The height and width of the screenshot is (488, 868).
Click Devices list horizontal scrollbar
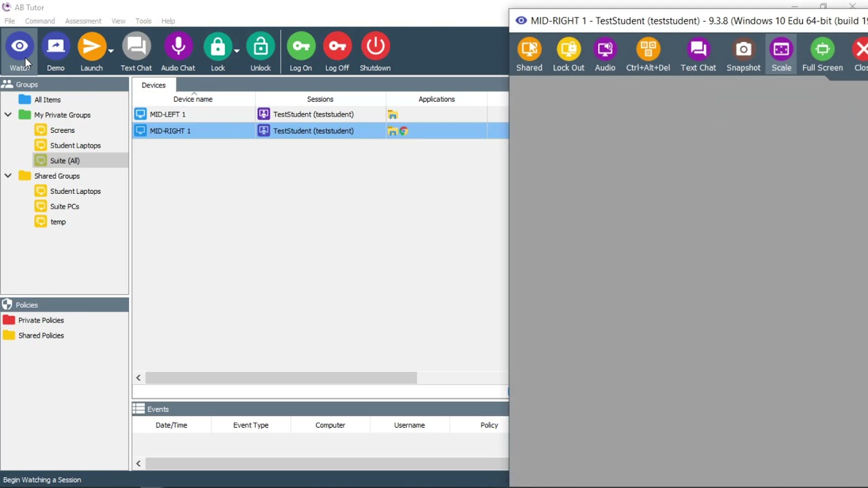(x=281, y=378)
